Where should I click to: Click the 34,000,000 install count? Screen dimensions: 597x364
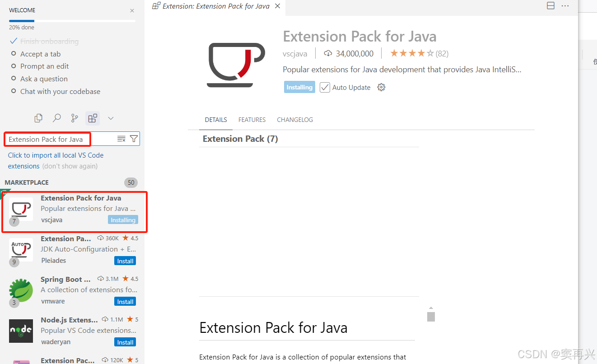tap(349, 54)
